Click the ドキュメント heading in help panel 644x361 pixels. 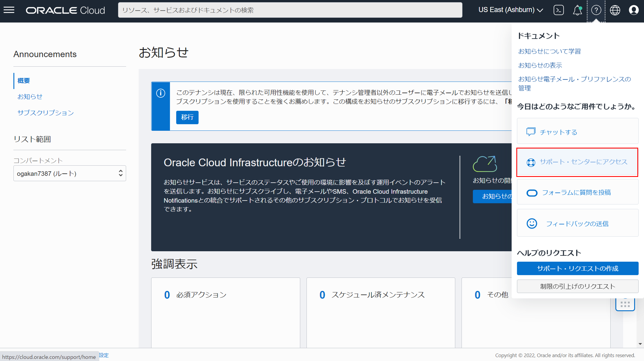click(538, 36)
